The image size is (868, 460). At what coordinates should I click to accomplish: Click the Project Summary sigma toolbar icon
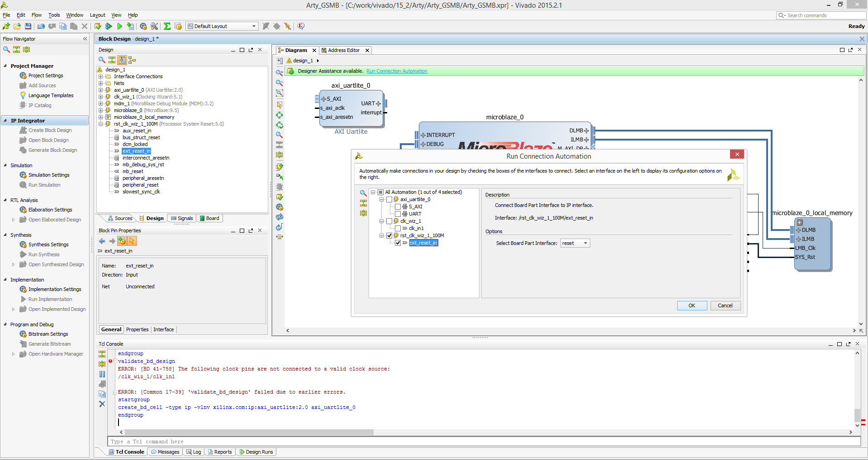(x=167, y=26)
